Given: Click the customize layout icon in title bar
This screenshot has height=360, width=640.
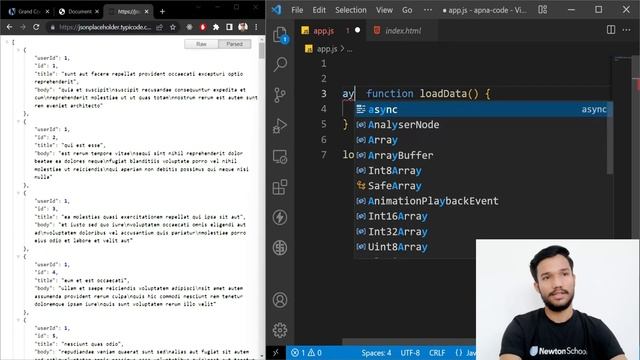Looking at the screenshot, I should pos(542,10).
